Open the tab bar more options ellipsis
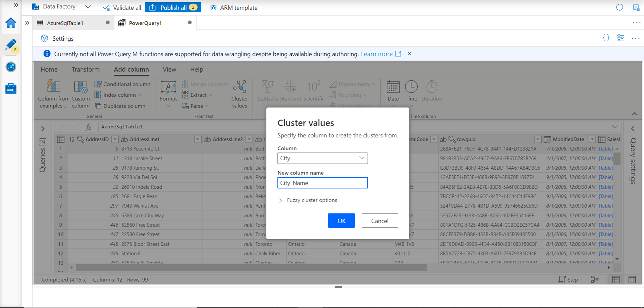644x308 pixels. tap(636, 23)
